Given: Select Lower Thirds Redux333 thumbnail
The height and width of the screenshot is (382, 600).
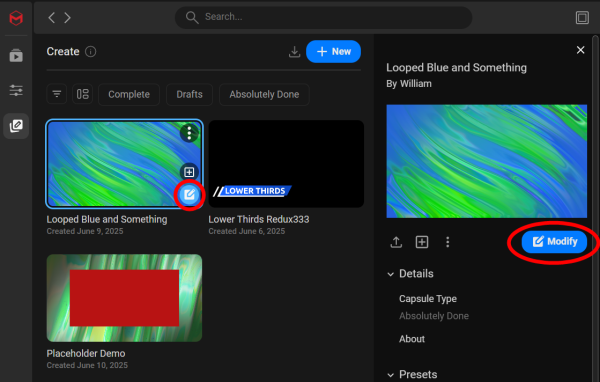Looking at the screenshot, I should (286, 164).
